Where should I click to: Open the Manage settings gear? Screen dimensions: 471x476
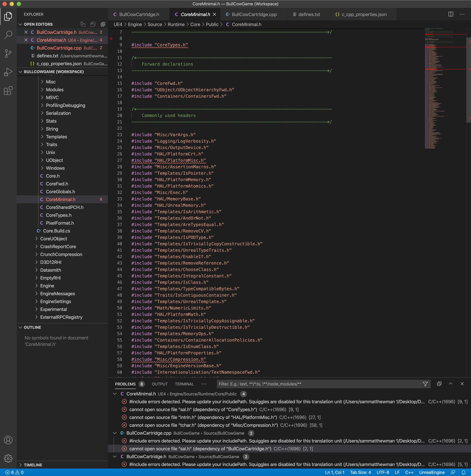8,459
